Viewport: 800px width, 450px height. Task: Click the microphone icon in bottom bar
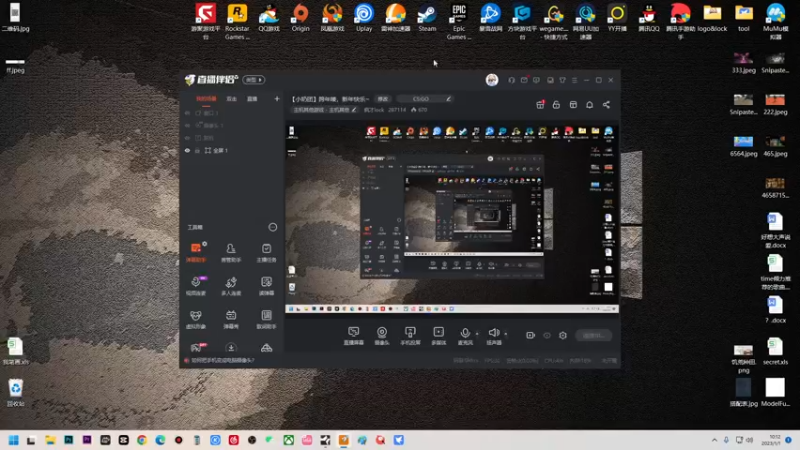465,335
